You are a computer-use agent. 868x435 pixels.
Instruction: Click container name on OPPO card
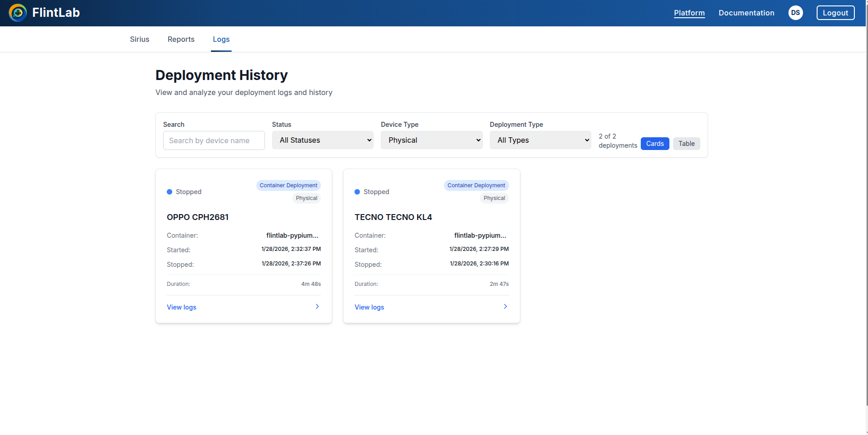click(292, 235)
